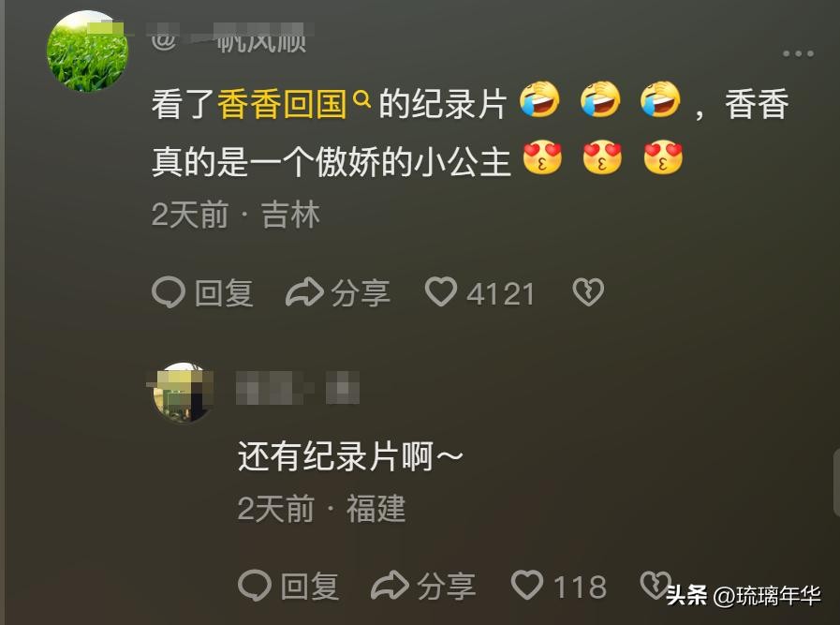Click the 2天前 · 吉林 timestamp
The width and height of the screenshot is (840, 625).
tap(236, 215)
